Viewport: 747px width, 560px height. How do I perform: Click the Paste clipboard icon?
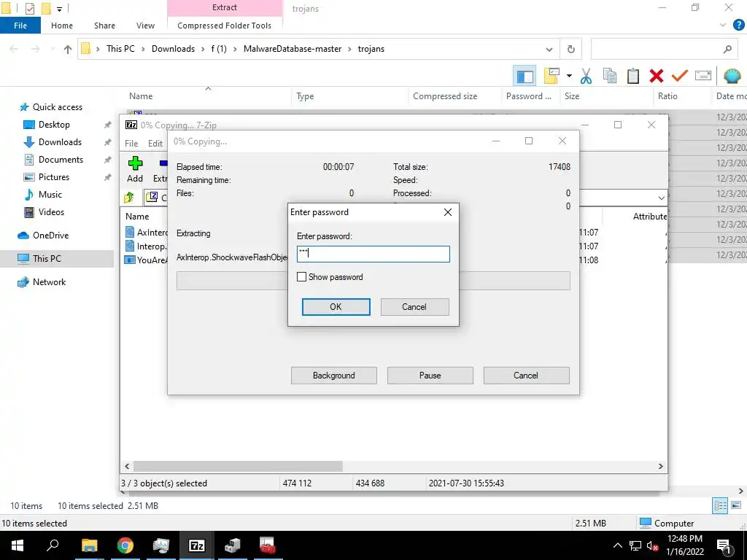tap(632, 76)
